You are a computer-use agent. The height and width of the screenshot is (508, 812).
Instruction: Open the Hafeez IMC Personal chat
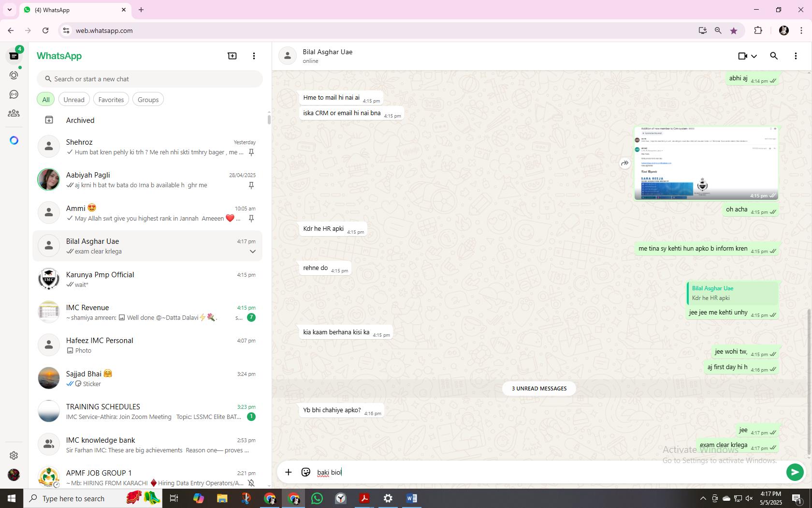point(147,345)
